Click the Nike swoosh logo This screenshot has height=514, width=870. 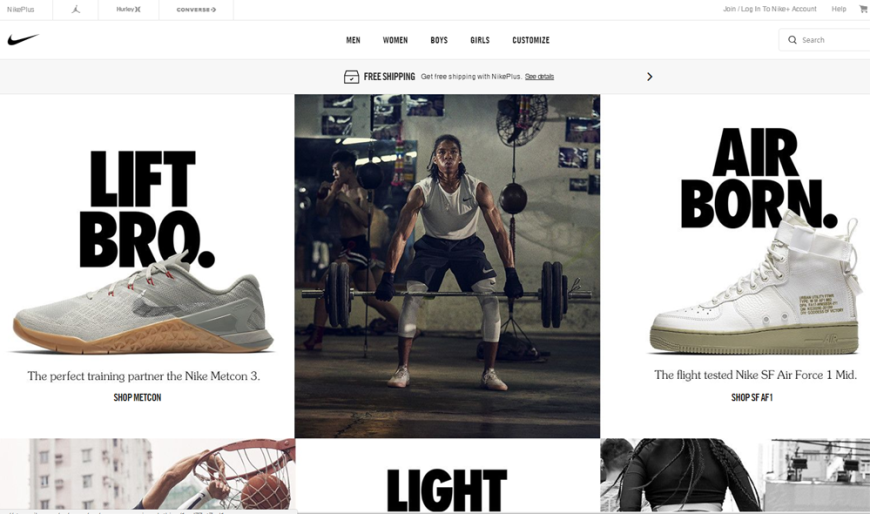pyautogui.click(x=23, y=39)
